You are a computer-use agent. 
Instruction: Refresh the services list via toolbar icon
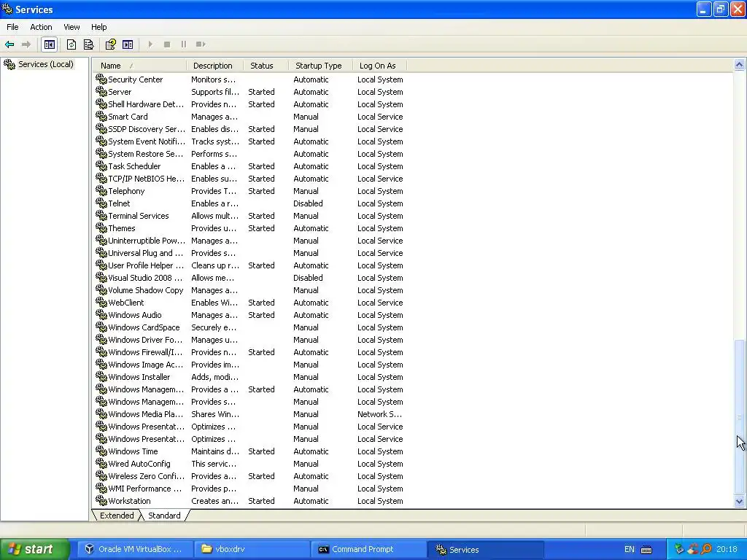pos(71,44)
